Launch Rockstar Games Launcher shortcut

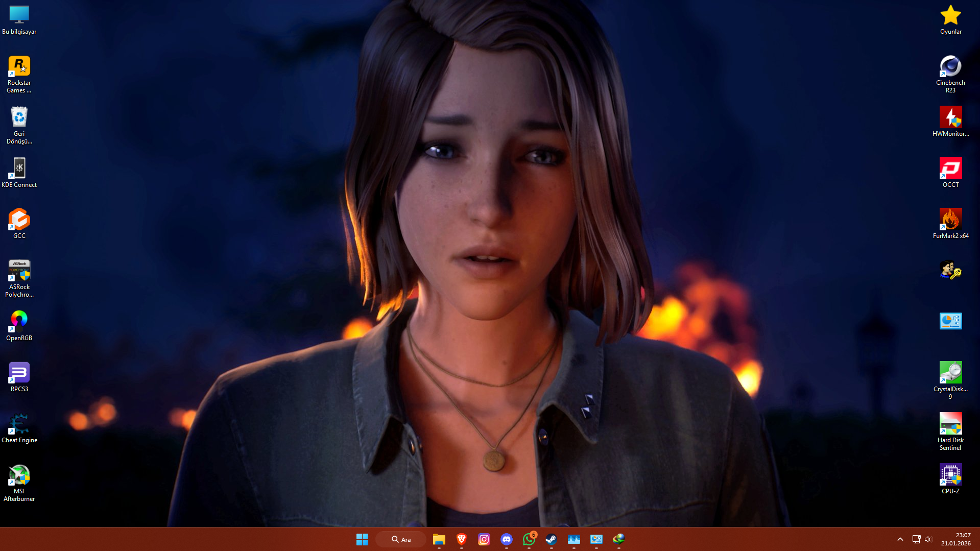coord(19,75)
